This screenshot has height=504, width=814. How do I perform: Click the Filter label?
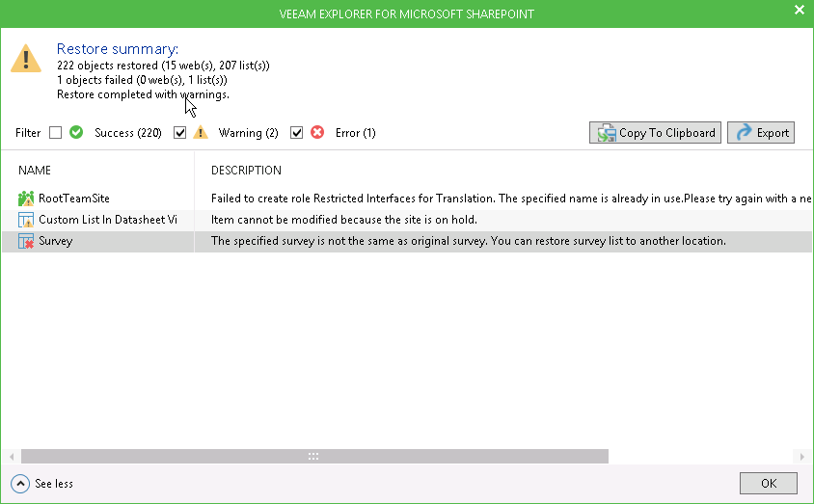tap(28, 133)
